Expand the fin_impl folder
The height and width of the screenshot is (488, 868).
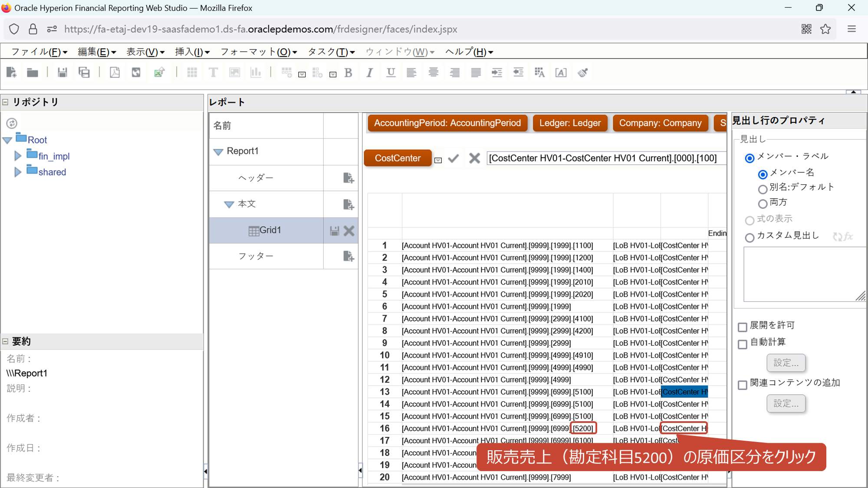(x=18, y=156)
